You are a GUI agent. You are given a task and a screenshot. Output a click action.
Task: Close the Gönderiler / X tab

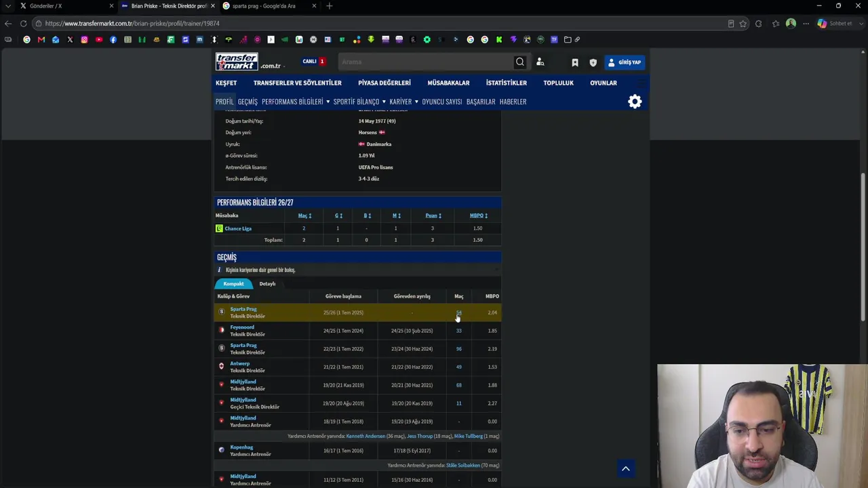click(x=111, y=6)
